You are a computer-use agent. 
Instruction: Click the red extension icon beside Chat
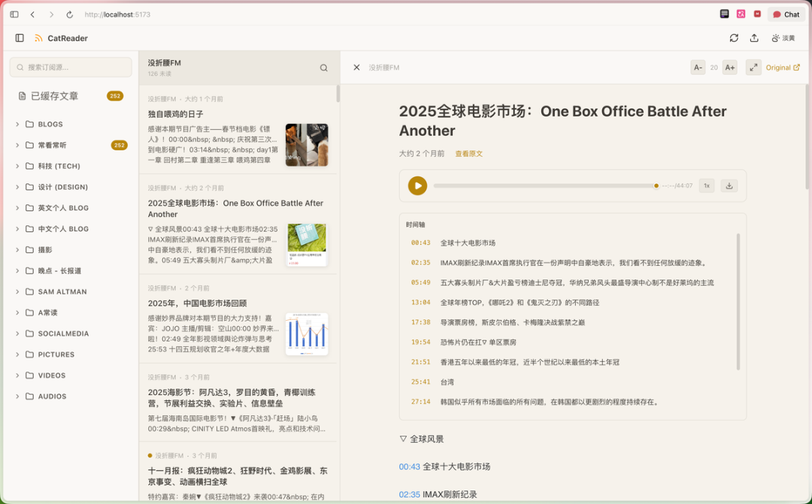(x=757, y=14)
